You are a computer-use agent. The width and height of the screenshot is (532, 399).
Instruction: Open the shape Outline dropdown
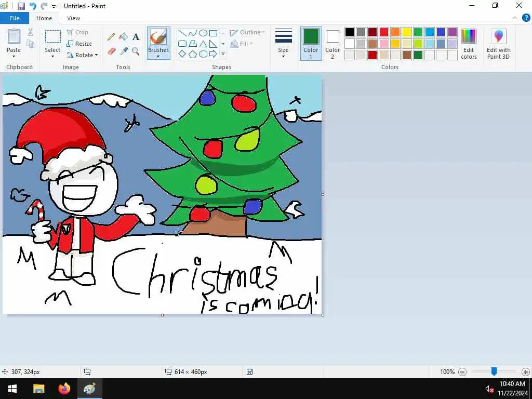click(x=248, y=32)
